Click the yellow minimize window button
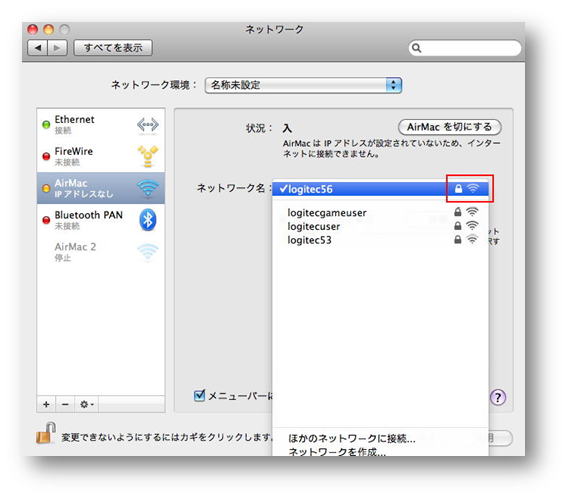The width and height of the screenshot is (567, 498). (x=48, y=29)
